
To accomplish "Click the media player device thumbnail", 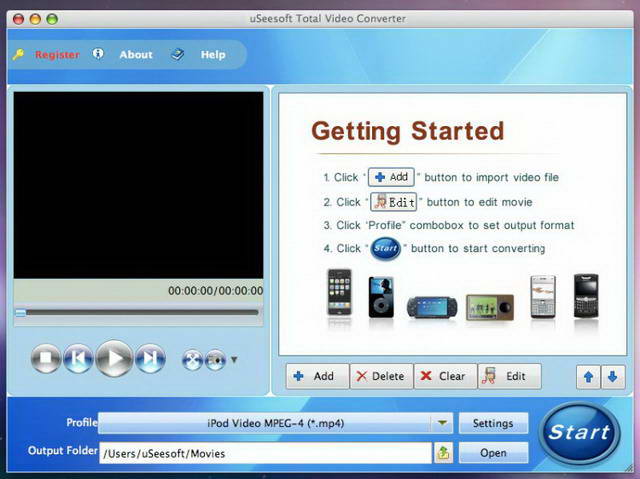I will [490, 307].
